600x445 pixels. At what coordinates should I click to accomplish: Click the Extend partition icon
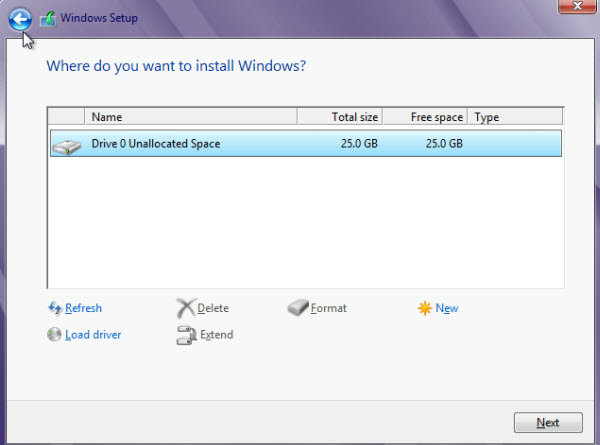coord(186,335)
